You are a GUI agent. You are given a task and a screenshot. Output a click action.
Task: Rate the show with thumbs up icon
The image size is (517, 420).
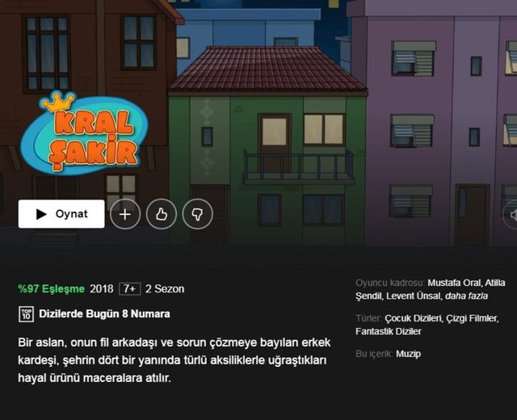point(162,214)
